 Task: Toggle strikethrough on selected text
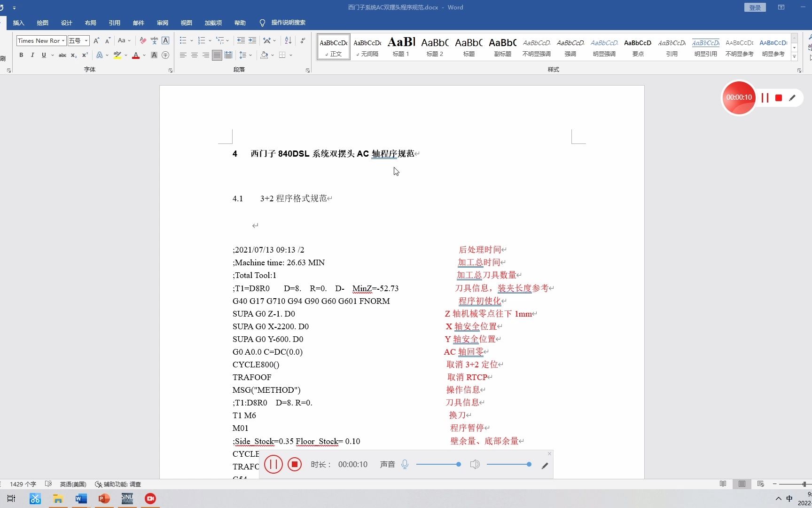pos(62,55)
